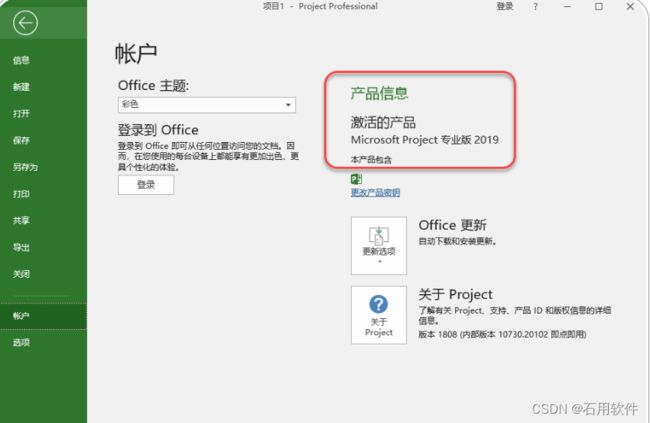
Task: Select 新建 in the left sidebar
Action: click(21, 87)
